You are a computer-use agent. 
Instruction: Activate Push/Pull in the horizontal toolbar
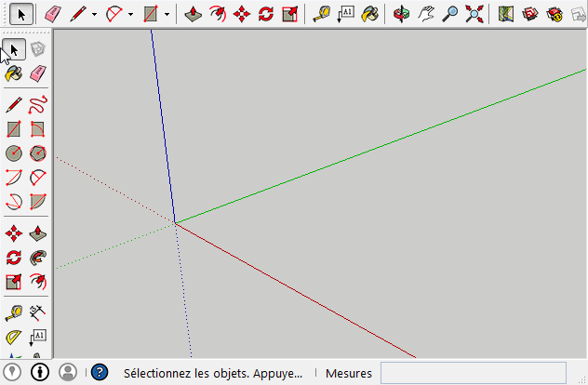[194, 14]
